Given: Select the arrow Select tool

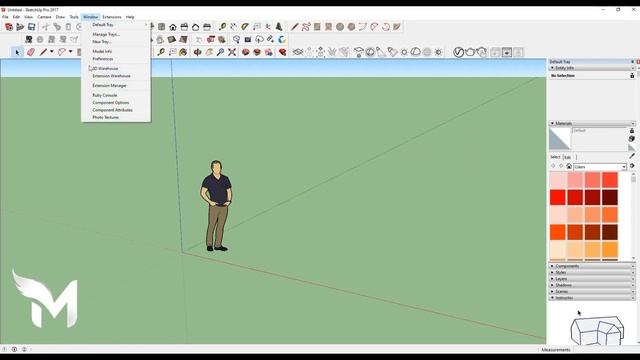Looking at the screenshot, I should 17,52.
